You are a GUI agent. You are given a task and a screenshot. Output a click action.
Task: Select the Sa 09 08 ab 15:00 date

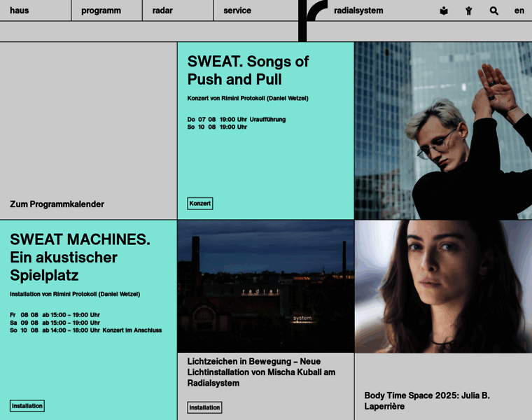[x=55, y=323]
